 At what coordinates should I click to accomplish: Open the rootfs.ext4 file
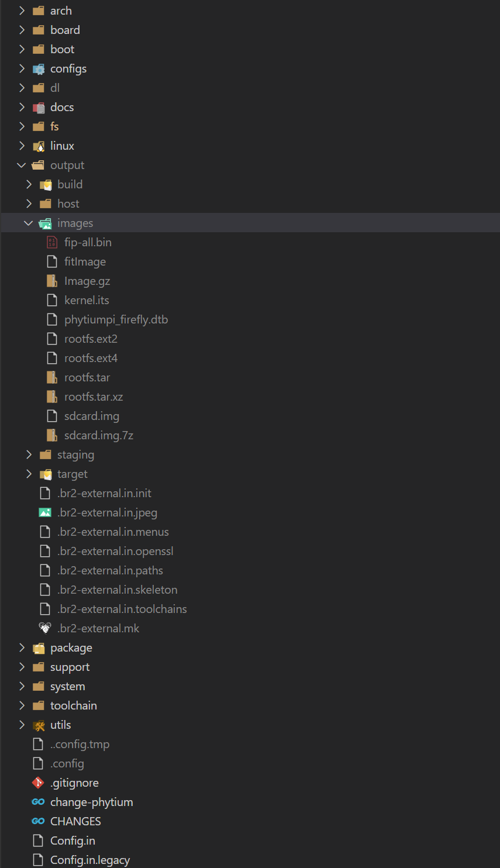91,358
